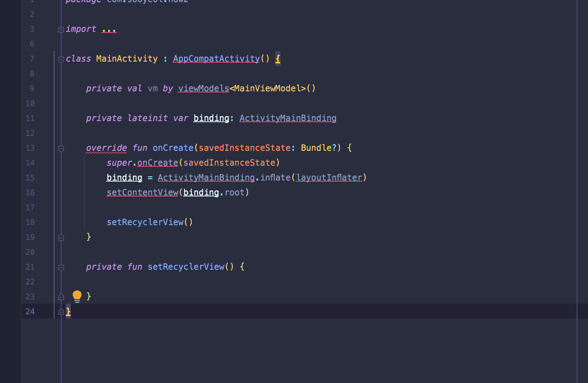Click the layoutInflater argument
The height and width of the screenshot is (383, 588).
coord(329,178)
